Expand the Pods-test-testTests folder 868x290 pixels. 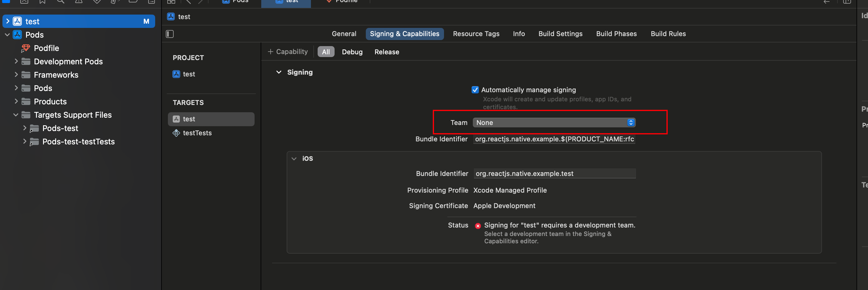(x=24, y=141)
